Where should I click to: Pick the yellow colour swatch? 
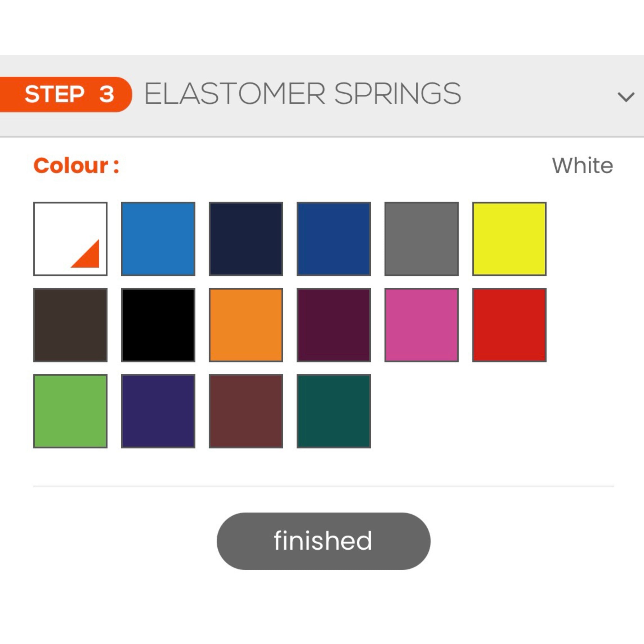[x=509, y=239]
